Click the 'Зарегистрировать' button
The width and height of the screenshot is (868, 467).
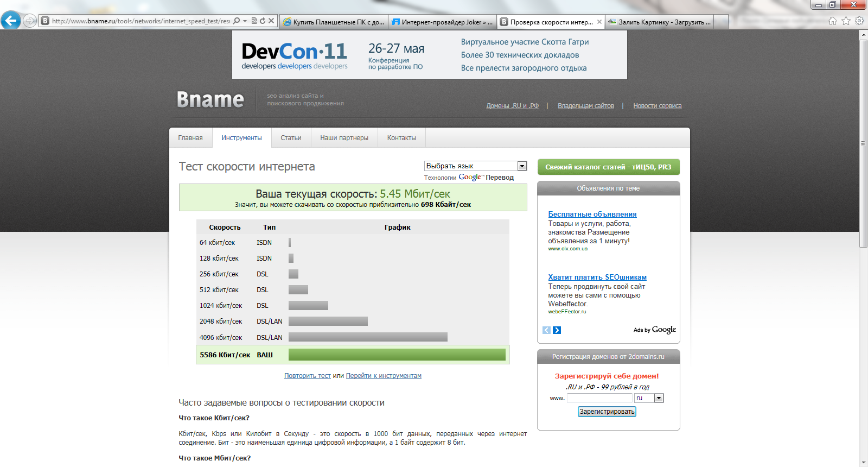(x=607, y=412)
